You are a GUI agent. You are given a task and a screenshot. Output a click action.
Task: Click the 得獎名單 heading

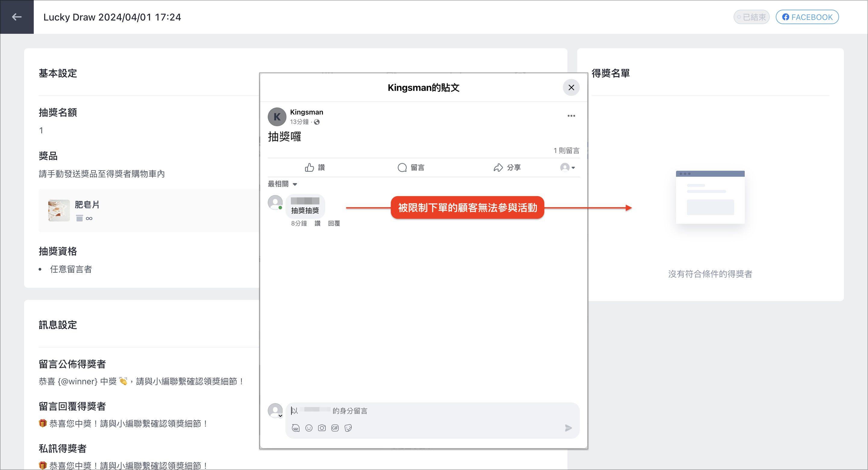click(x=610, y=73)
